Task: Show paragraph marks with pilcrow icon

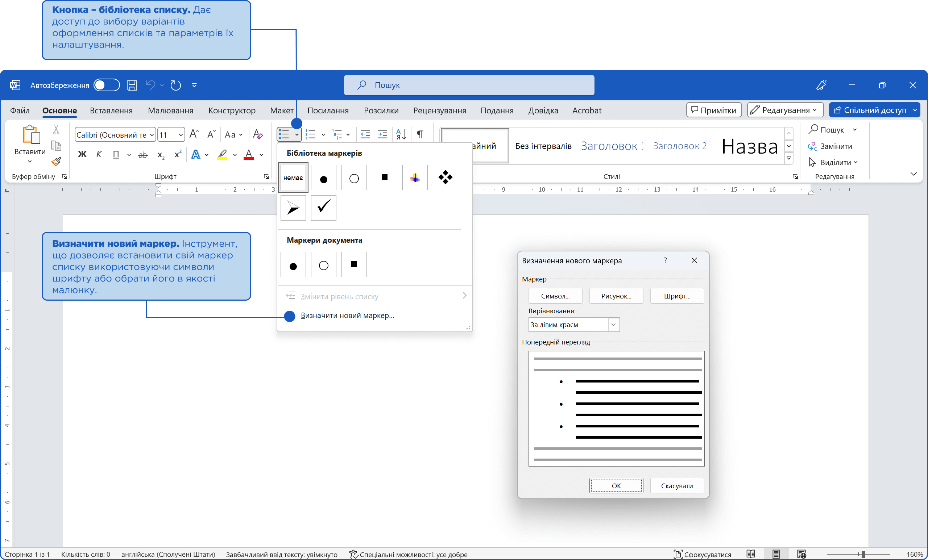Action: pyautogui.click(x=420, y=134)
